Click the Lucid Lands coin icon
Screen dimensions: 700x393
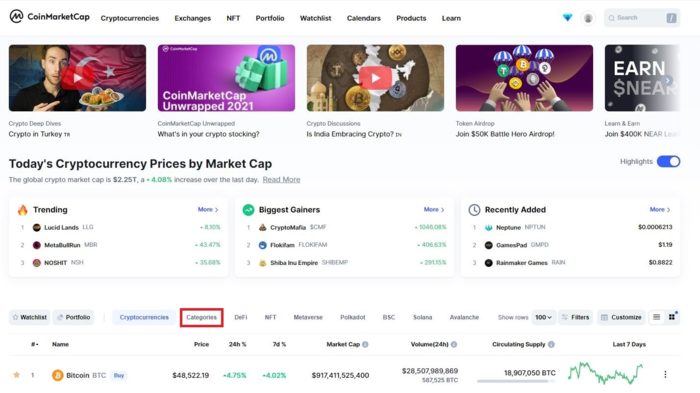tap(37, 227)
